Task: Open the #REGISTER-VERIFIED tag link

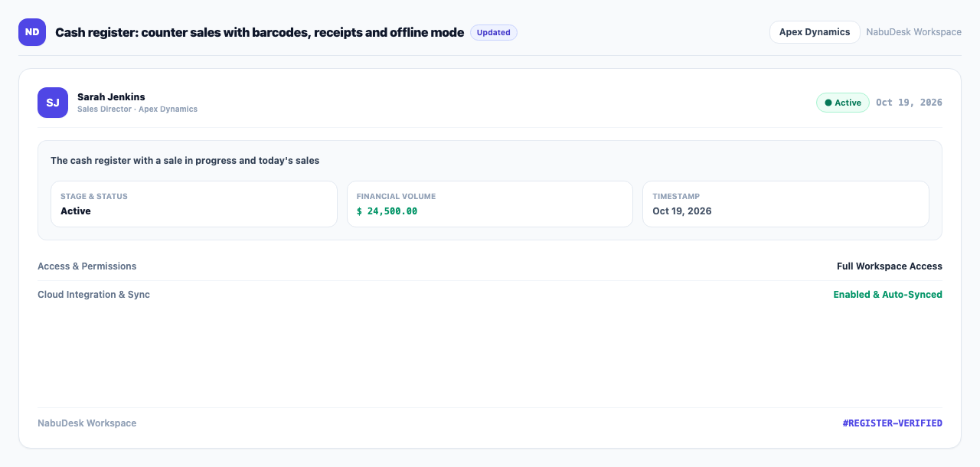Action: (x=893, y=423)
